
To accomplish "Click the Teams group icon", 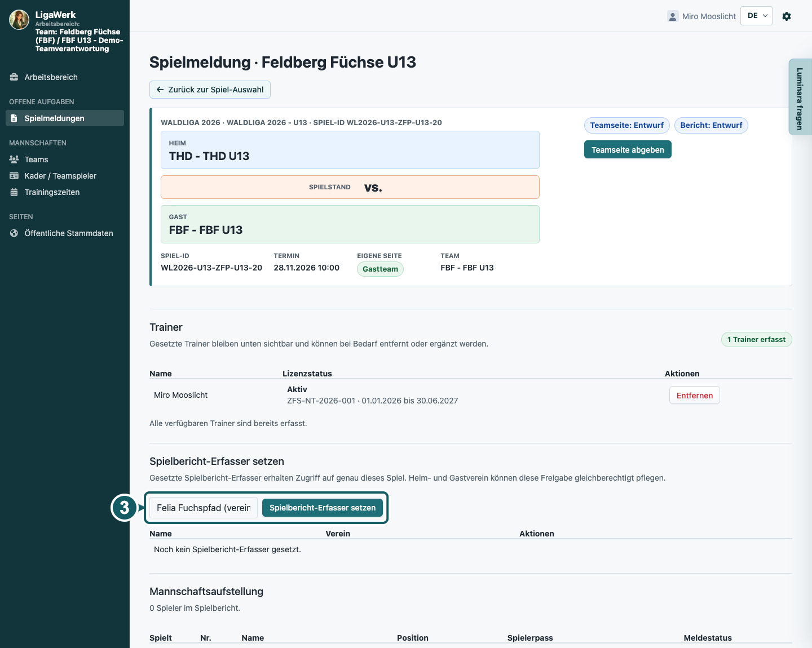I will coord(14,159).
